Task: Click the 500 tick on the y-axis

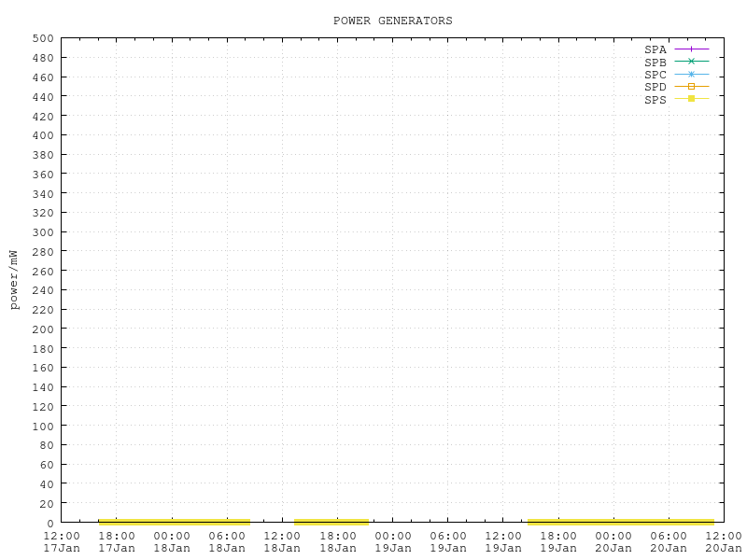Action: (43, 38)
